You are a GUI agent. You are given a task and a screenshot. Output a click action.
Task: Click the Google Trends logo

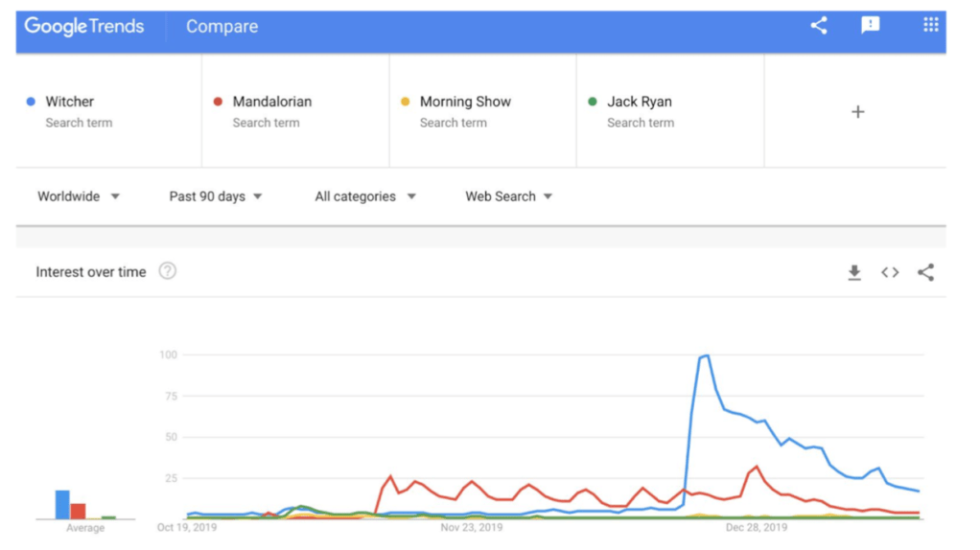(84, 26)
